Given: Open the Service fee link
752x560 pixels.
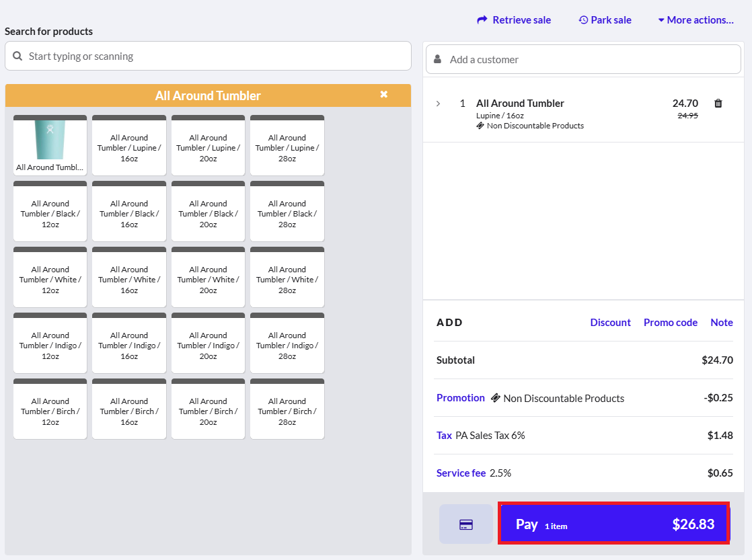Looking at the screenshot, I should [461, 473].
